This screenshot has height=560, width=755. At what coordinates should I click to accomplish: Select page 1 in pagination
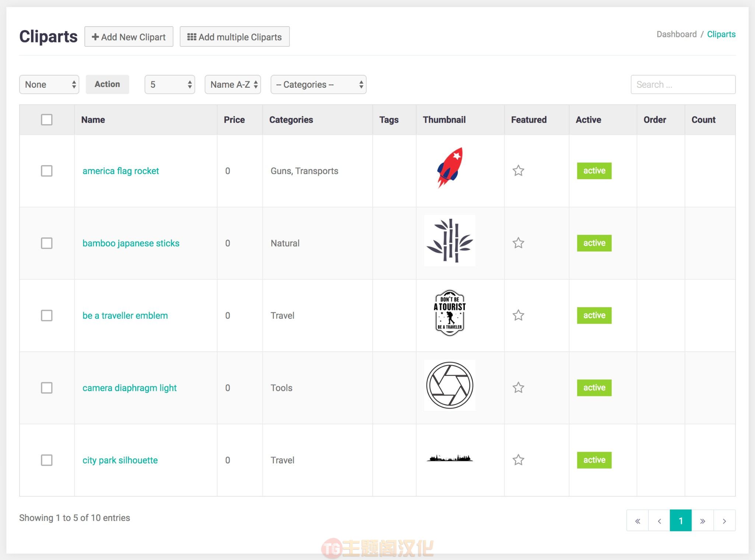(681, 521)
